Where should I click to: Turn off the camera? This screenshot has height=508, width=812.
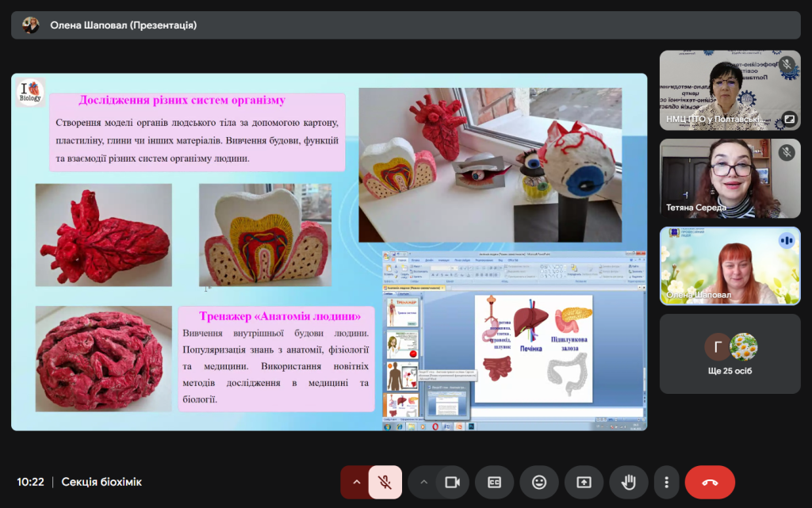[x=453, y=482]
